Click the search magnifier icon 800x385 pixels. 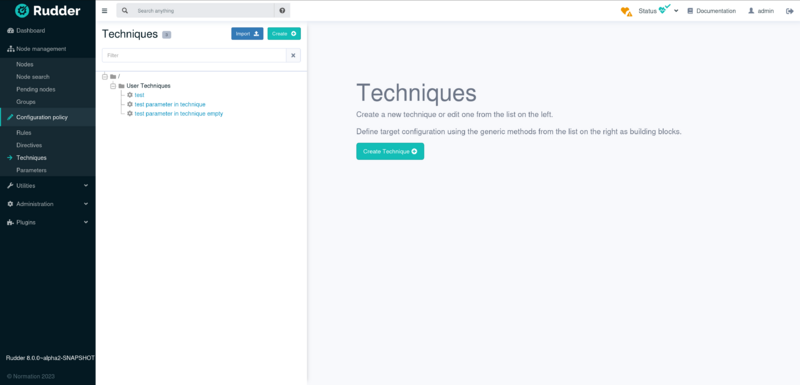click(124, 11)
